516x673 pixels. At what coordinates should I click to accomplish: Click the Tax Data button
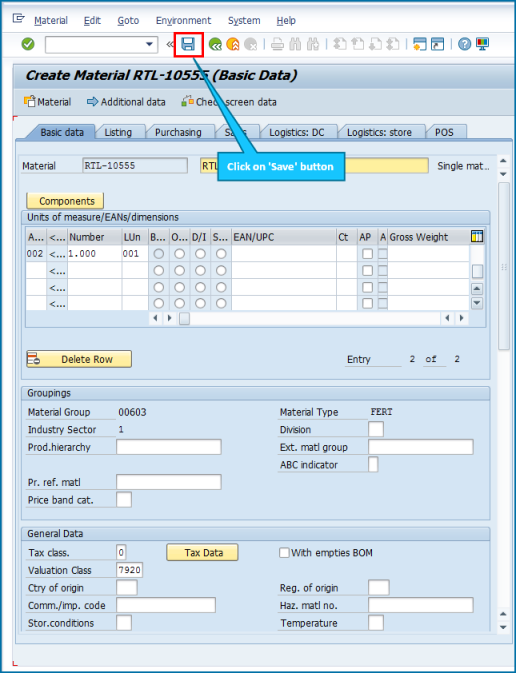point(202,552)
